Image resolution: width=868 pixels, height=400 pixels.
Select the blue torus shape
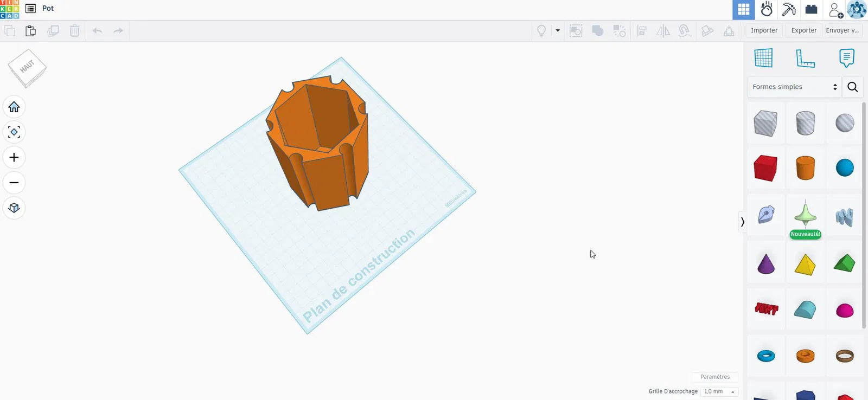[x=765, y=356]
